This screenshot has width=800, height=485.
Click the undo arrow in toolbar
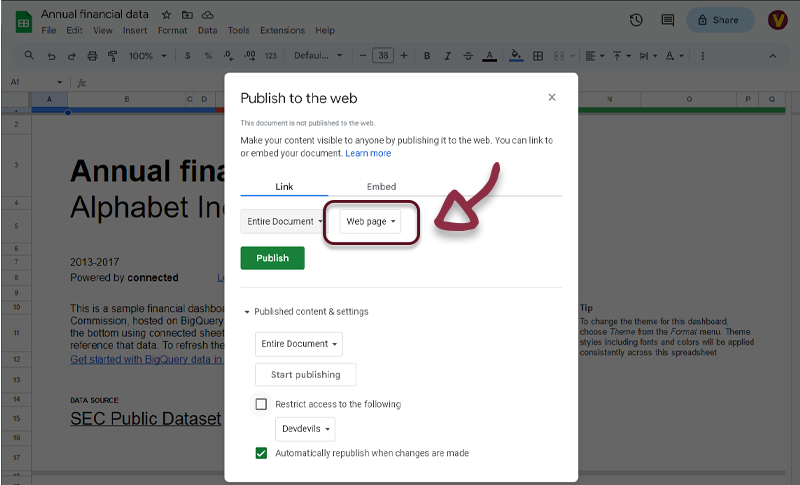52,56
